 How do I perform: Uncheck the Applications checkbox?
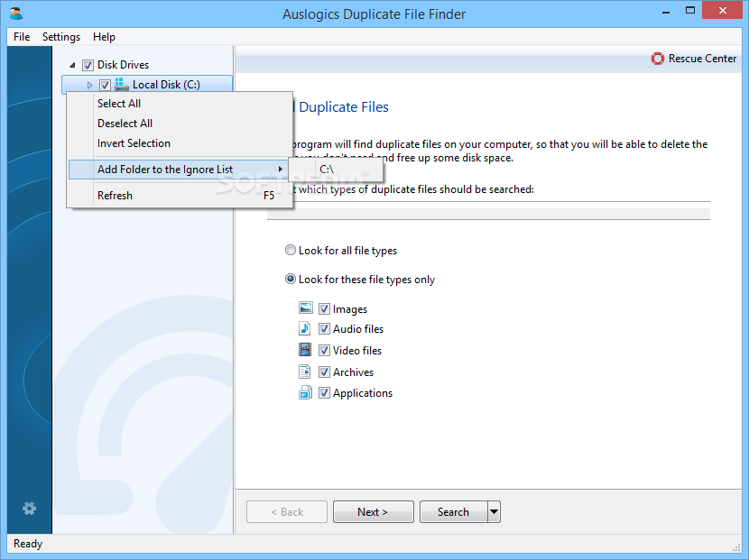tap(324, 393)
